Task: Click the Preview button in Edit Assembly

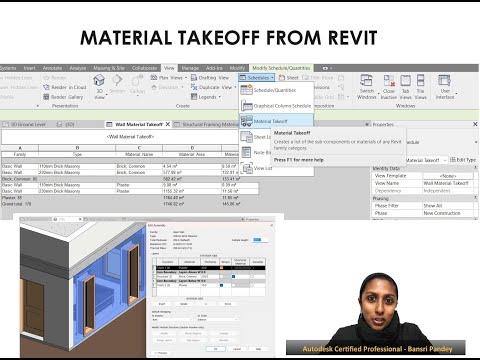Action: tap(161, 353)
